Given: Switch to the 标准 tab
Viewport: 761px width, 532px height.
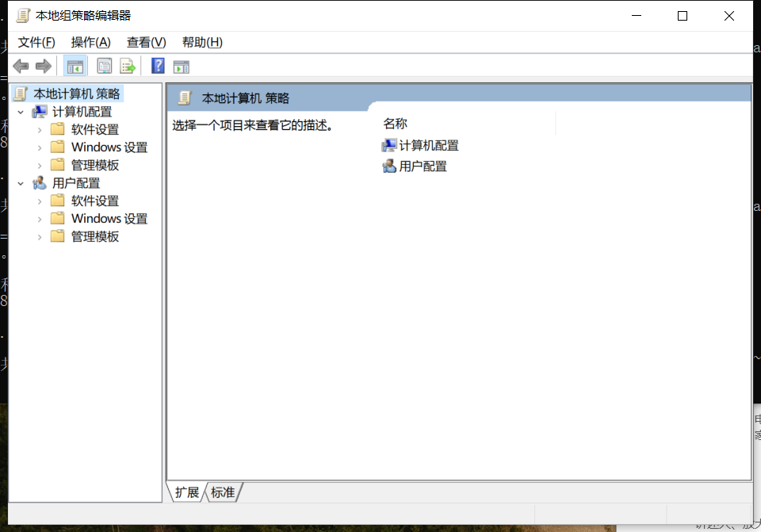Looking at the screenshot, I should [222, 492].
